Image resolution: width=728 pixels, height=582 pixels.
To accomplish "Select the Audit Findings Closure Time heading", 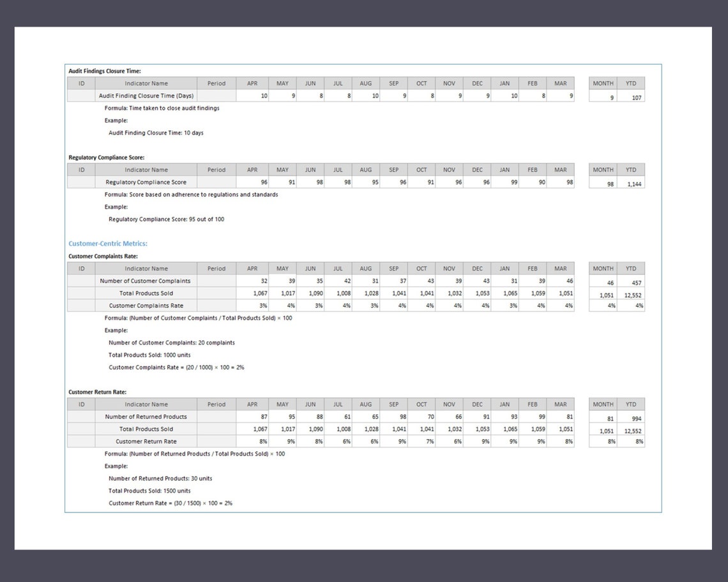I will pyautogui.click(x=106, y=71).
